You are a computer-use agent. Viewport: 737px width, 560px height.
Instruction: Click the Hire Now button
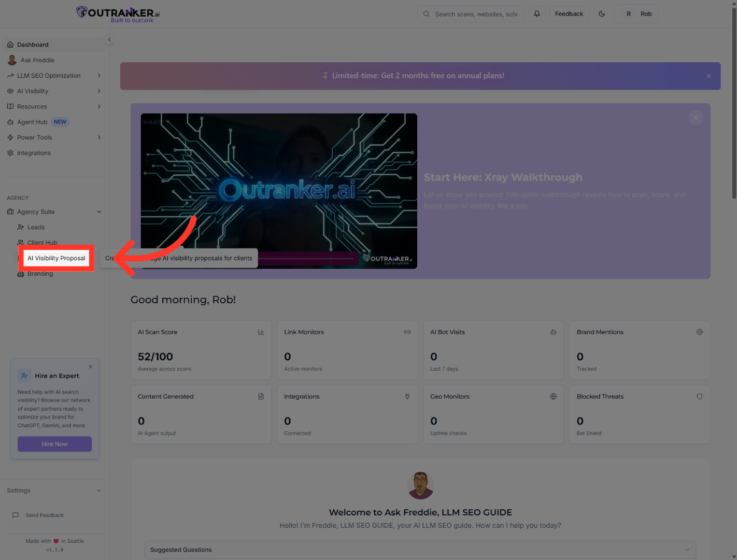pyautogui.click(x=55, y=444)
